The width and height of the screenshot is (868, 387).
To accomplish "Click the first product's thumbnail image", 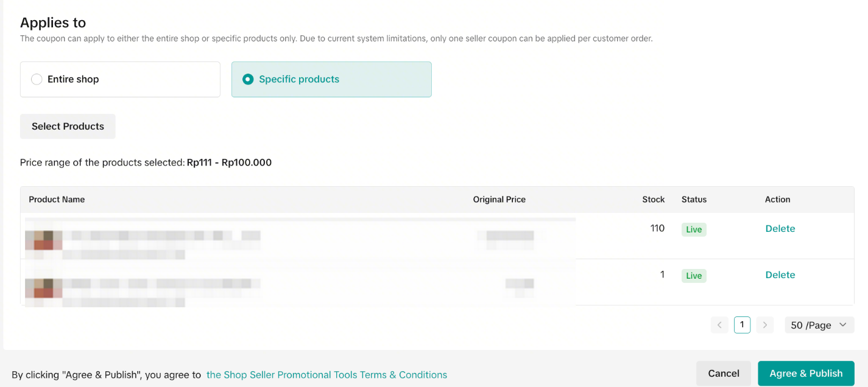I will (44, 240).
